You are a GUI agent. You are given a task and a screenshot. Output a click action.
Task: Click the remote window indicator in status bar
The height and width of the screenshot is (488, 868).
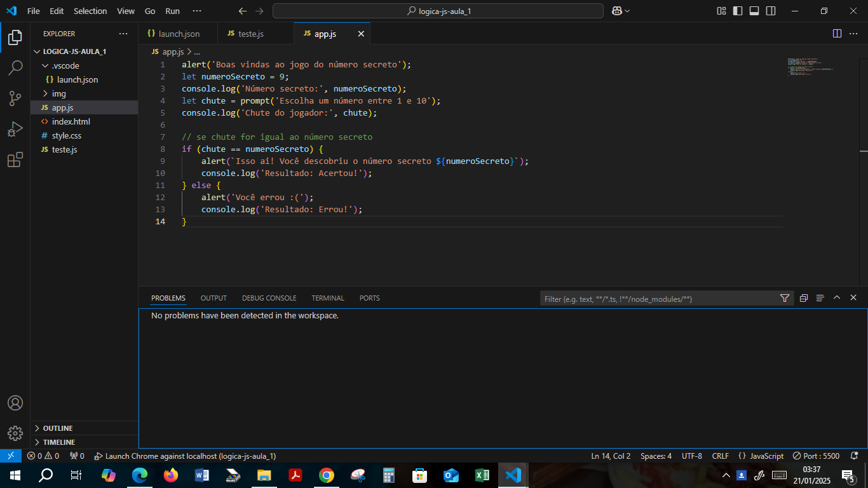tap(11, 456)
